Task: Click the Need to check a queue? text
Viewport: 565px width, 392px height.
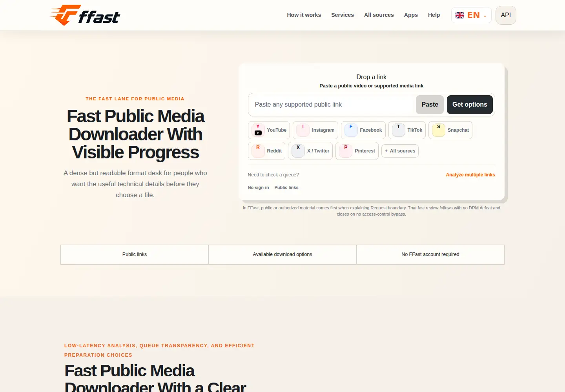Action: click(273, 175)
